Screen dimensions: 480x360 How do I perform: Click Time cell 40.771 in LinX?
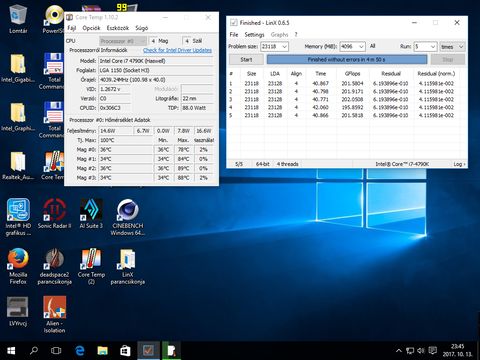pyautogui.click(x=321, y=99)
